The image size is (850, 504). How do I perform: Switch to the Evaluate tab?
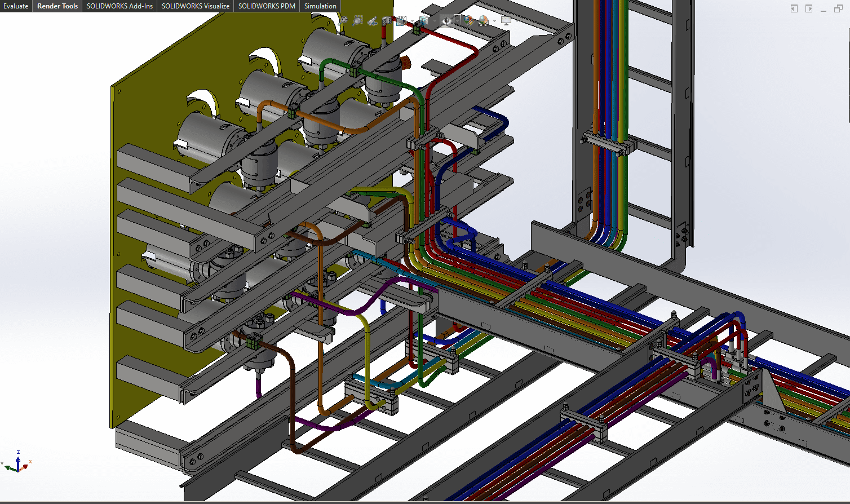coord(16,6)
